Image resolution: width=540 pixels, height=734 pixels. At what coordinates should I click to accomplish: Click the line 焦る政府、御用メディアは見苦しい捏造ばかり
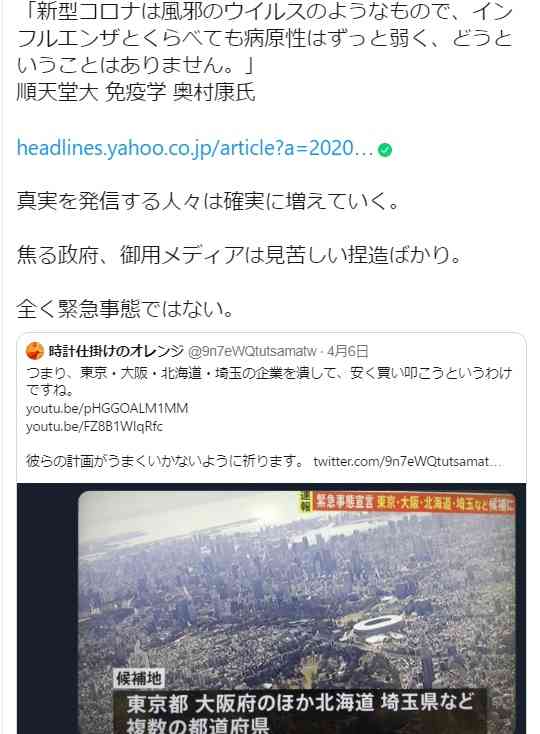(x=240, y=256)
